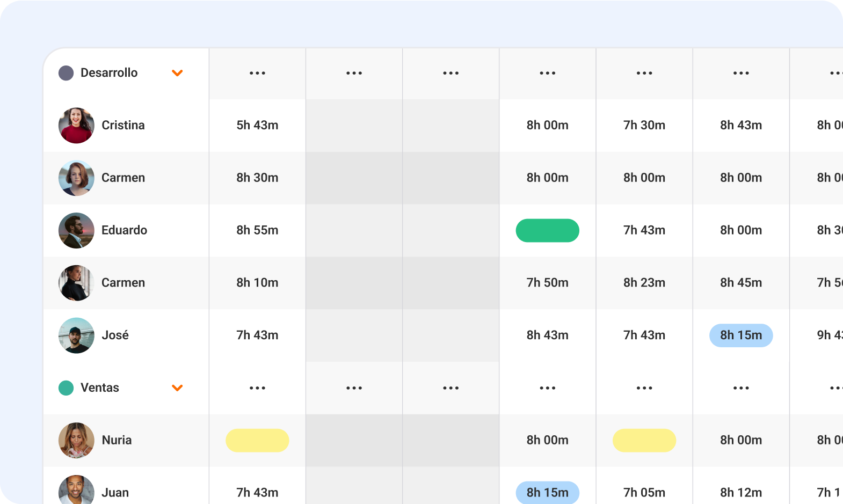The height and width of the screenshot is (504, 843).
Task: Open Juan's avatar photo
Action: coord(76,491)
